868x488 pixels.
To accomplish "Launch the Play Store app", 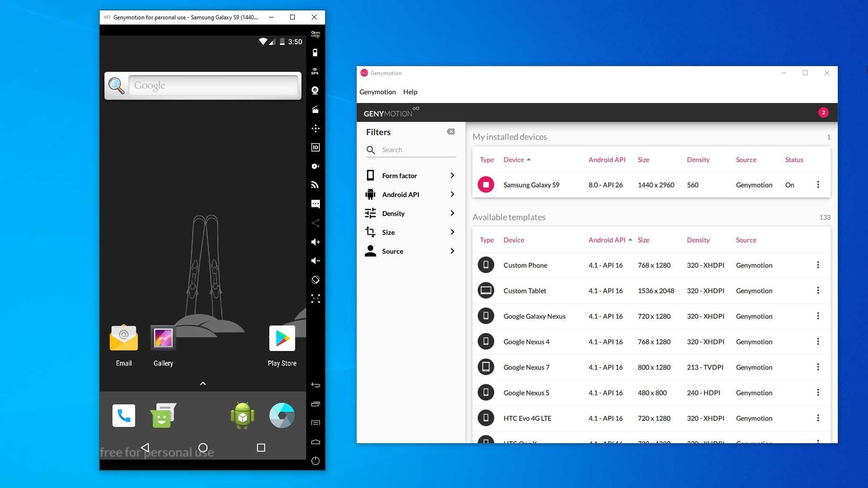I will [282, 345].
